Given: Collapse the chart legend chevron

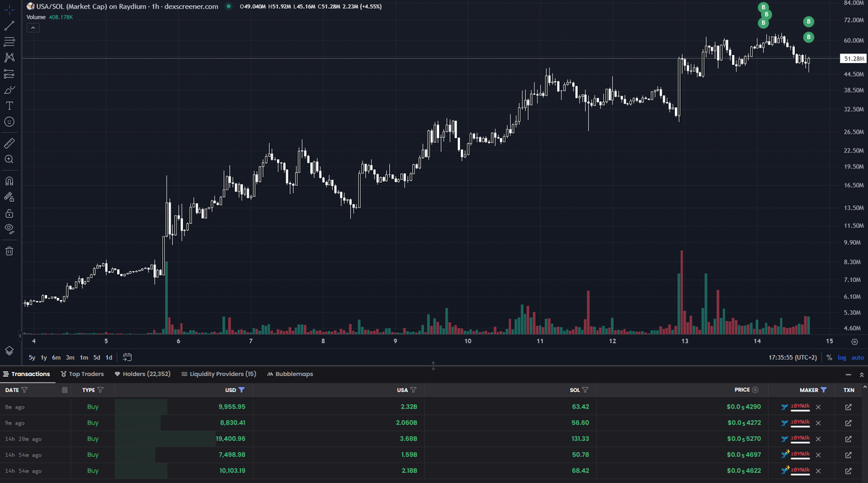Looking at the screenshot, I should pos(33,27).
